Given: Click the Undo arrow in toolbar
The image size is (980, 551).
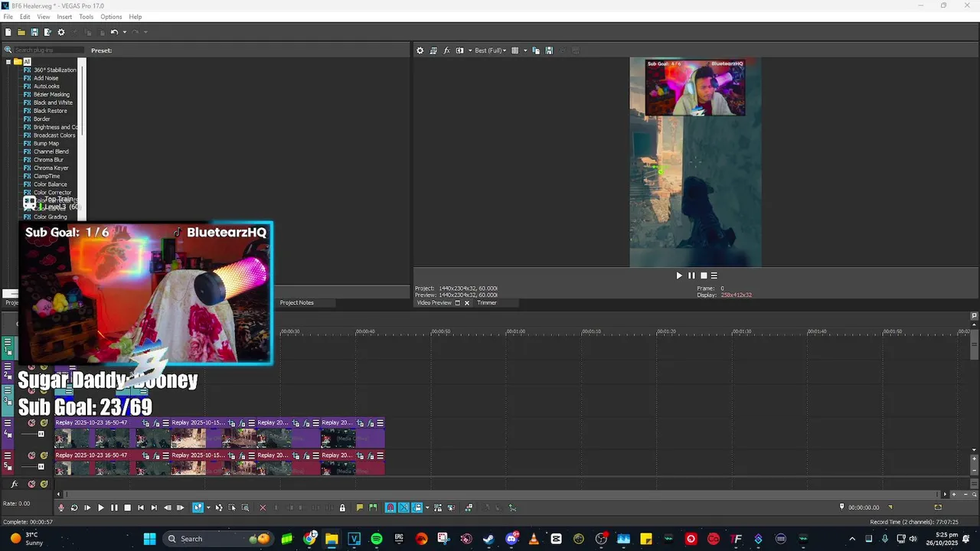Looking at the screenshot, I should (x=113, y=32).
